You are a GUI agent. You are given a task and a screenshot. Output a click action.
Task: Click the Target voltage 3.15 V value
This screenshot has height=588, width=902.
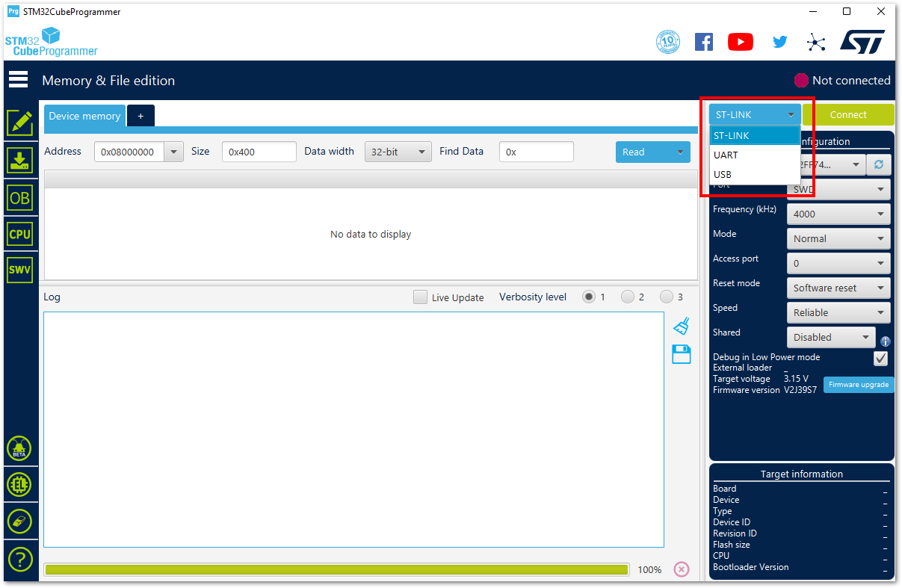[x=796, y=379]
